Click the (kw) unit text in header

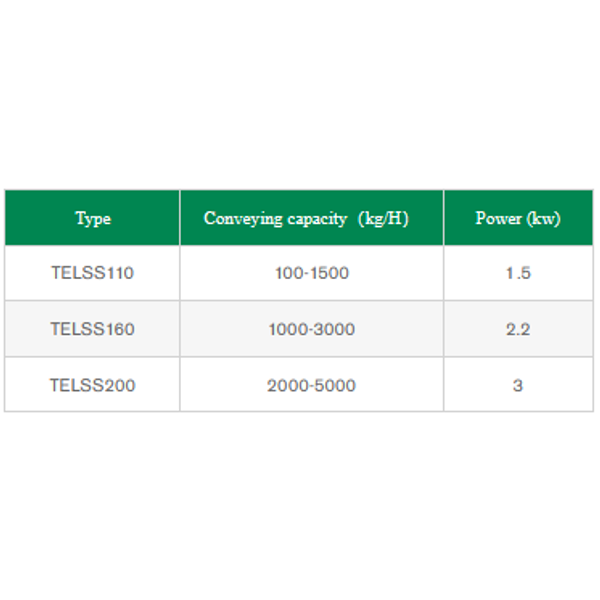pyautogui.click(x=544, y=218)
